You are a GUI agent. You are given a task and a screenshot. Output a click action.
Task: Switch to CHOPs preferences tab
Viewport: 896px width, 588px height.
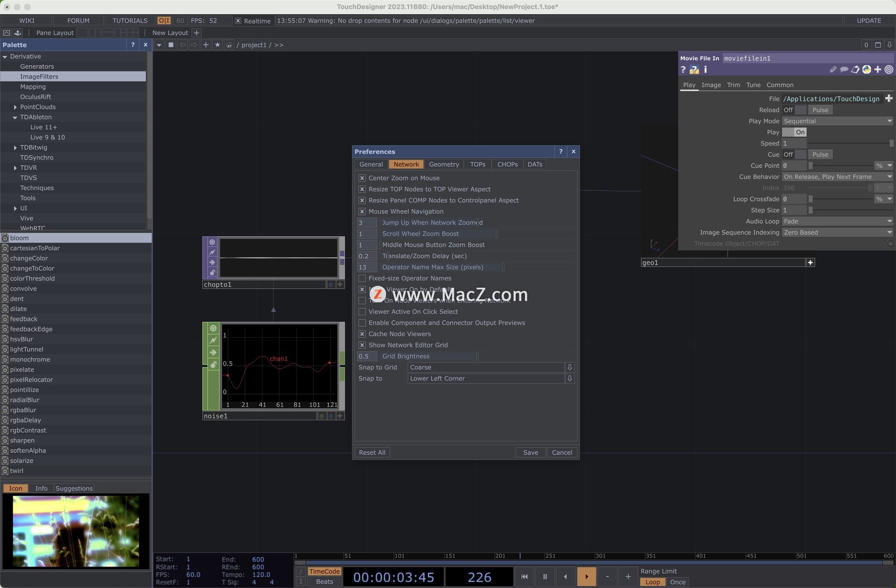tap(507, 165)
